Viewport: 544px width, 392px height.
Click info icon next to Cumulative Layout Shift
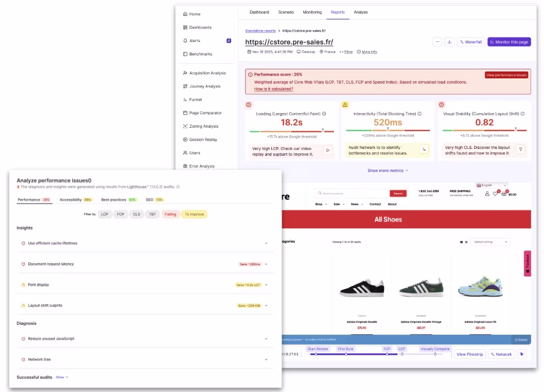(522, 114)
